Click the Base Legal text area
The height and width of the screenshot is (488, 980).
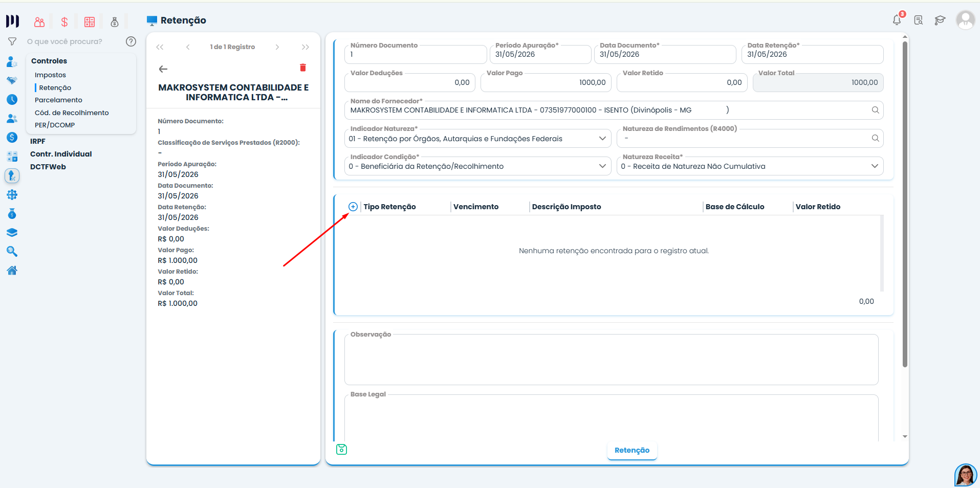pos(612,417)
